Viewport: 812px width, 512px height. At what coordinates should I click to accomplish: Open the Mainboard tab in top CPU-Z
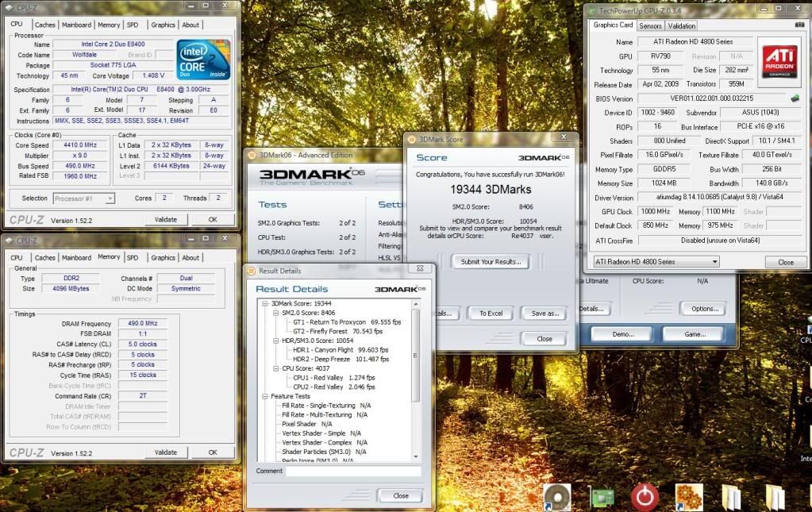(76, 25)
